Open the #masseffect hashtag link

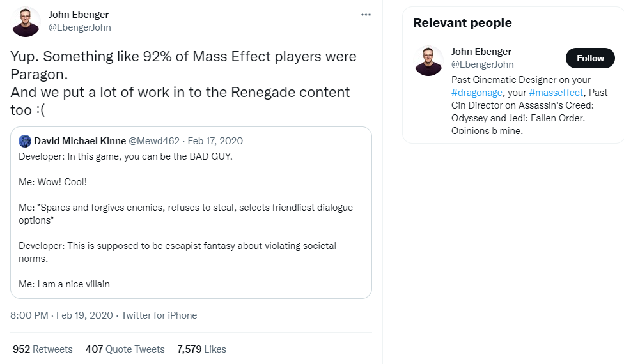556,93
